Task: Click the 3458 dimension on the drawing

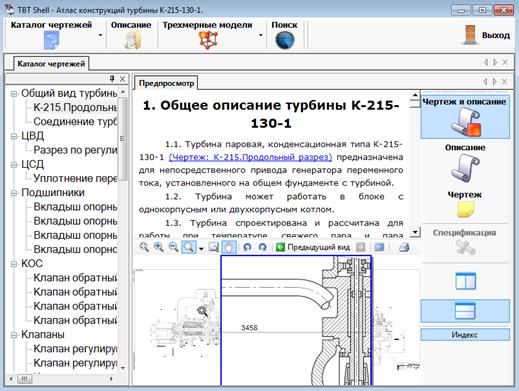Action: [x=249, y=328]
